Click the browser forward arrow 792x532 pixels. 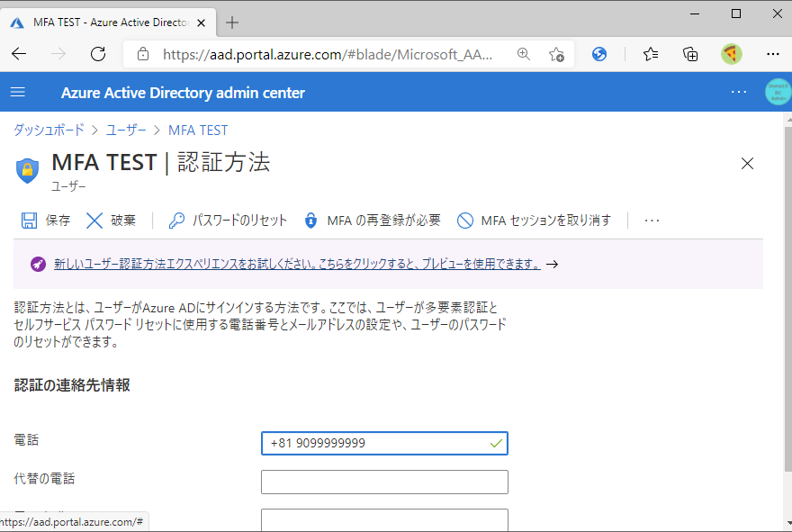[58, 54]
